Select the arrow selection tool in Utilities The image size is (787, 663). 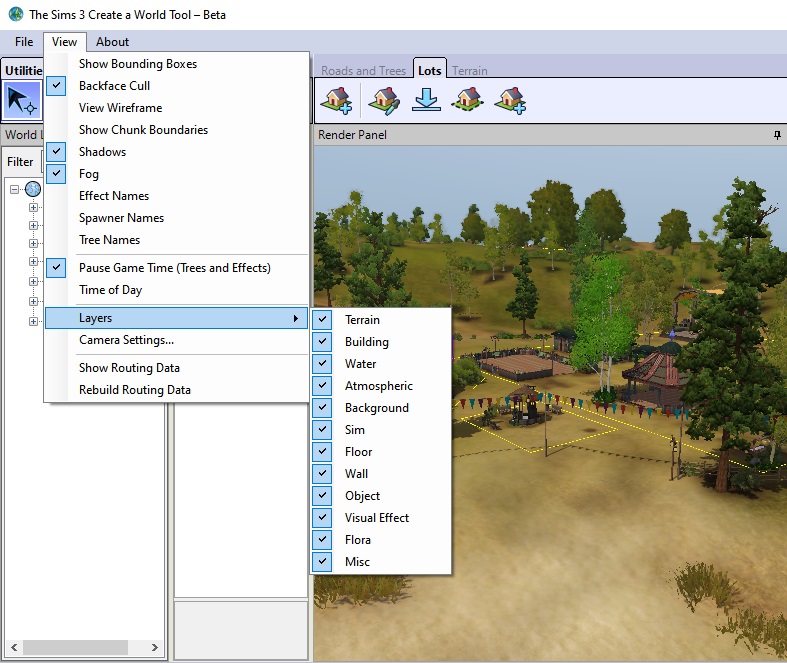click(x=22, y=100)
